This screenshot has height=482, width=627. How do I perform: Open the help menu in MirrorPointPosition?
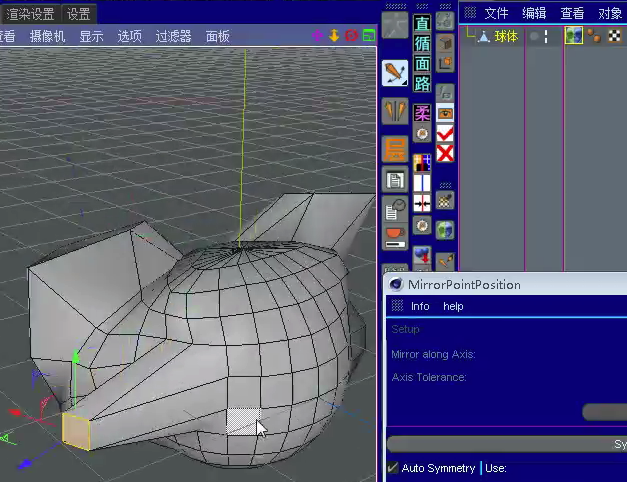click(x=453, y=306)
